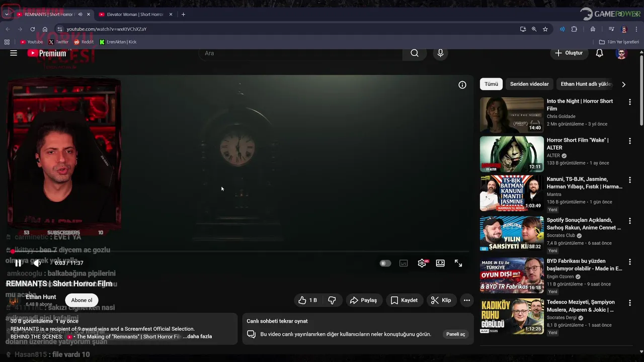Open options for BYD Fabrikası video
The image size is (644, 362).
click(x=629, y=262)
